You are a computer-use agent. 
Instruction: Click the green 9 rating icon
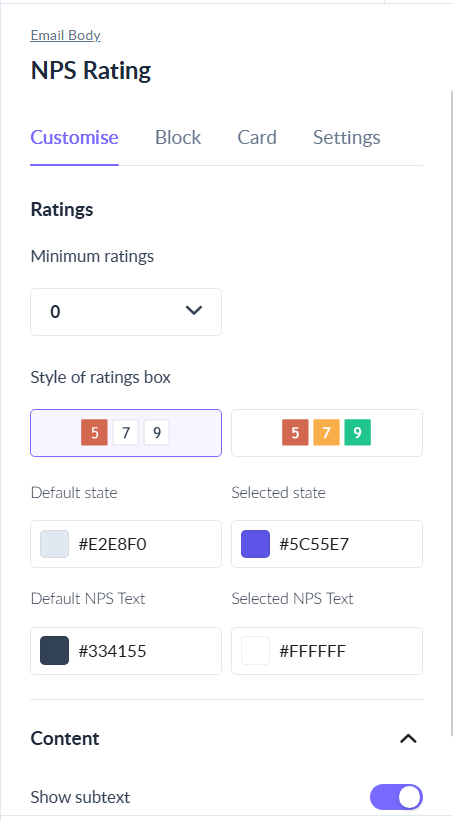(x=358, y=432)
